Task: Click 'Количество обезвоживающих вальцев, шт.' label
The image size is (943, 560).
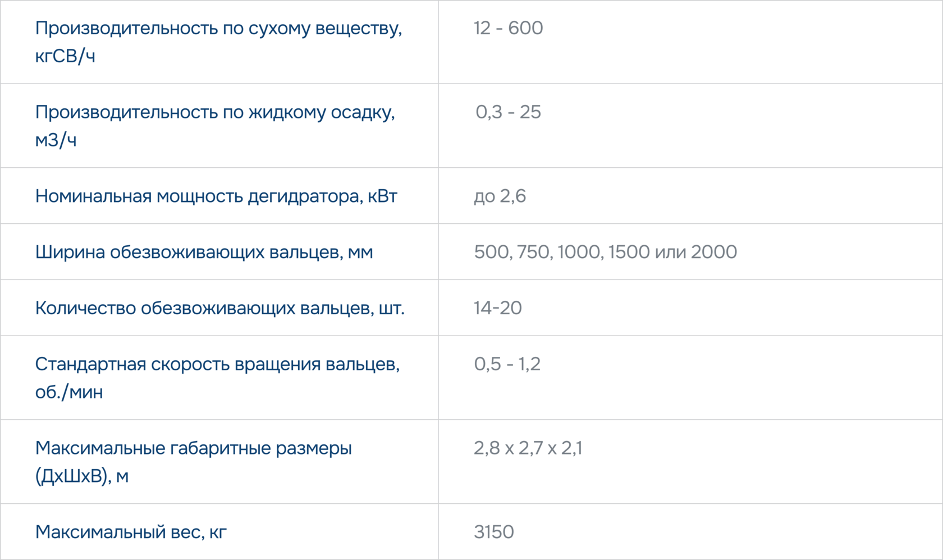Action: pos(219,308)
